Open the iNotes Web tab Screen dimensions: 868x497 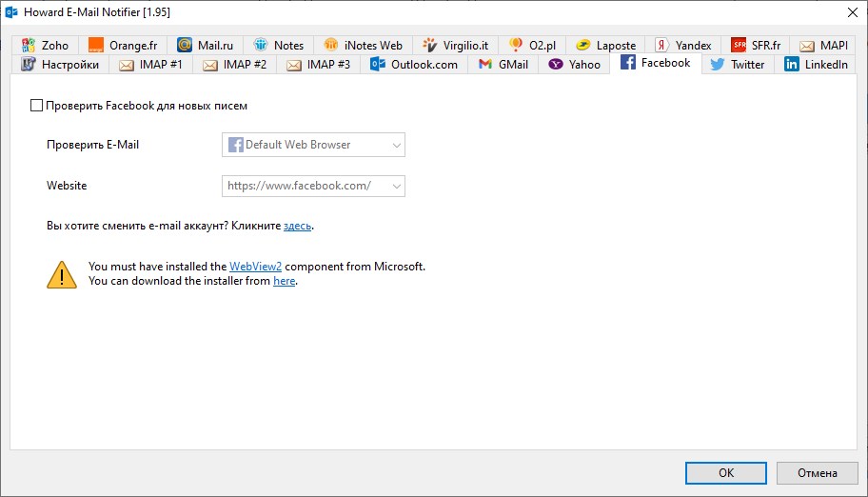[x=364, y=45]
